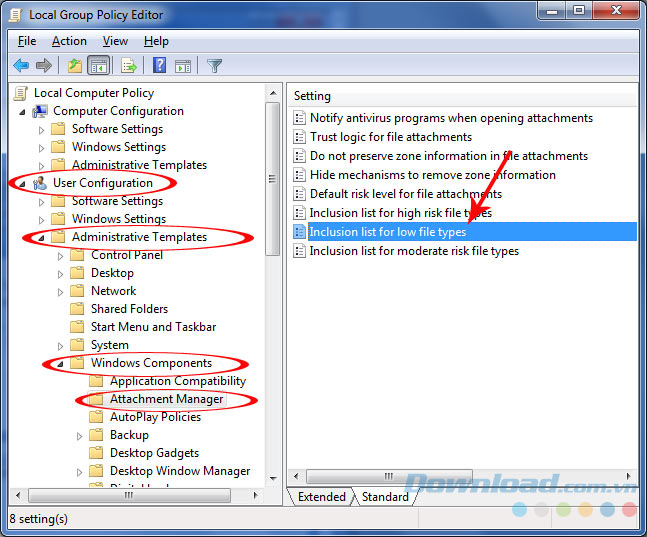Viewport: 647px width, 537px height.
Task: Expand the Control Panel tree node
Action: (x=60, y=256)
